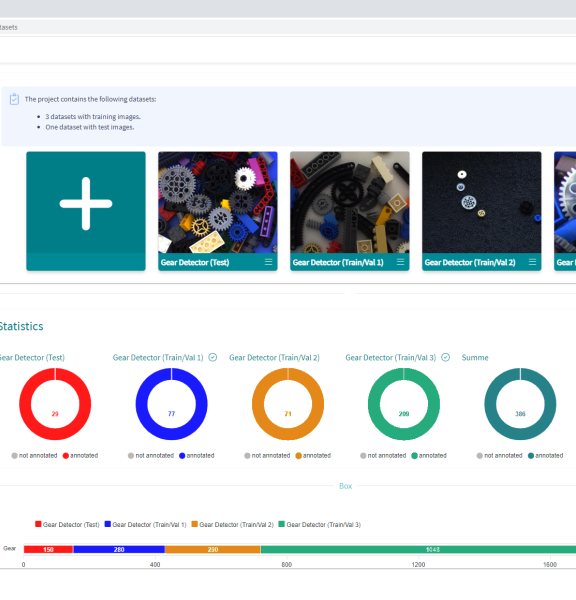Click orange bar segment labeled 290
This screenshot has height=600, width=576.
pyautogui.click(x=213, y=549)
